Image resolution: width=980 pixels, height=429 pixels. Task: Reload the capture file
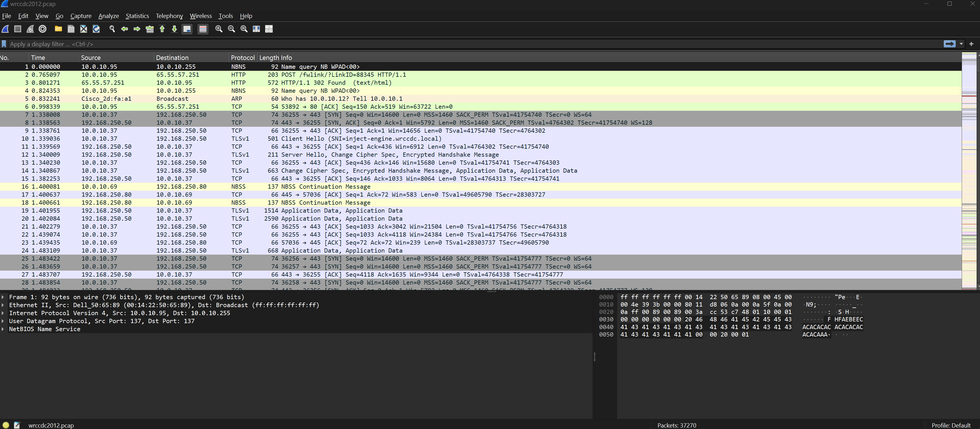point(96,29)
